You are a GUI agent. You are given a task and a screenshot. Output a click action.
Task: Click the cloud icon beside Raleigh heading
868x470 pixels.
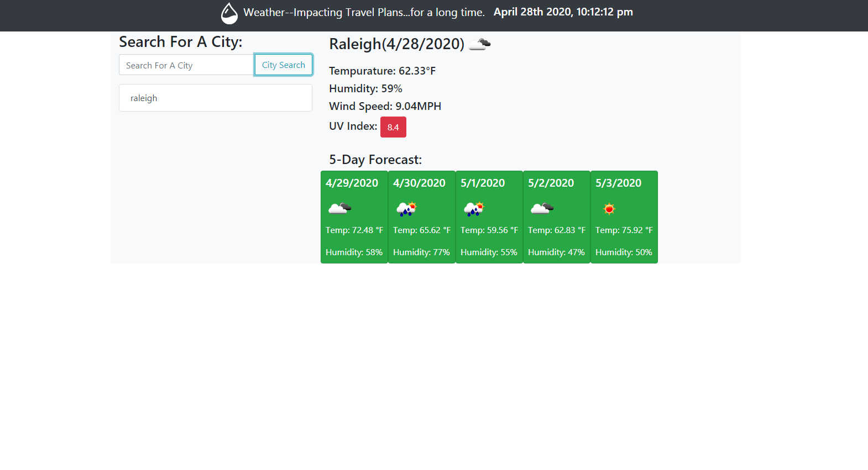(x=479, y=44)
